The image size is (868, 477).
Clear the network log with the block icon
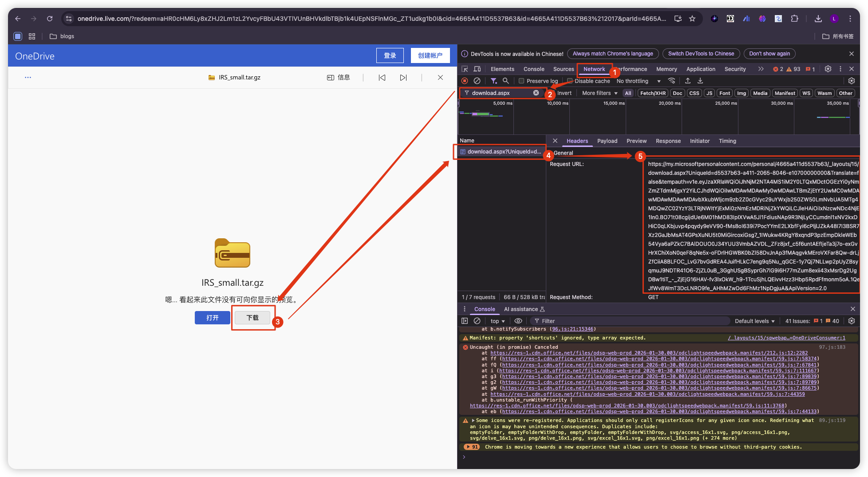pos(477,81)
